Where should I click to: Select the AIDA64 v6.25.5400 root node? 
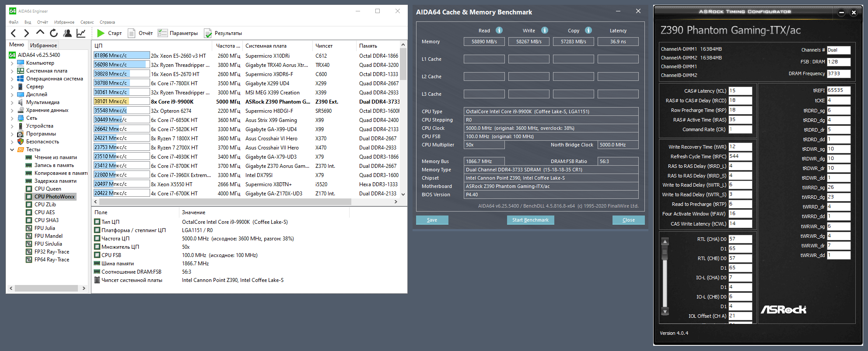(39, 55)
